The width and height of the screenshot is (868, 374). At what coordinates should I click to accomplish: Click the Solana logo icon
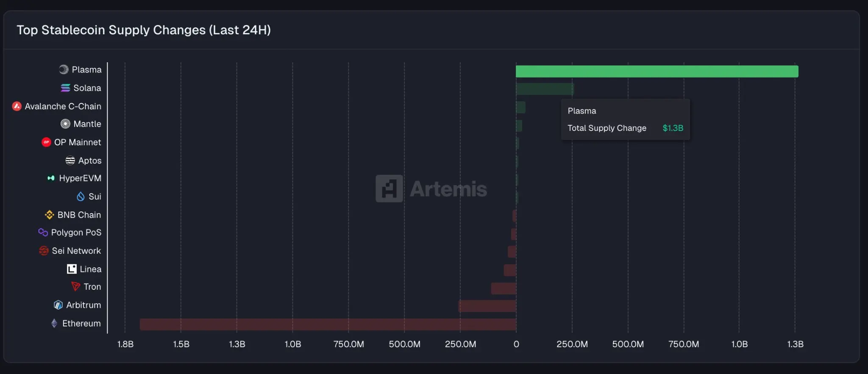pos(65,88)
